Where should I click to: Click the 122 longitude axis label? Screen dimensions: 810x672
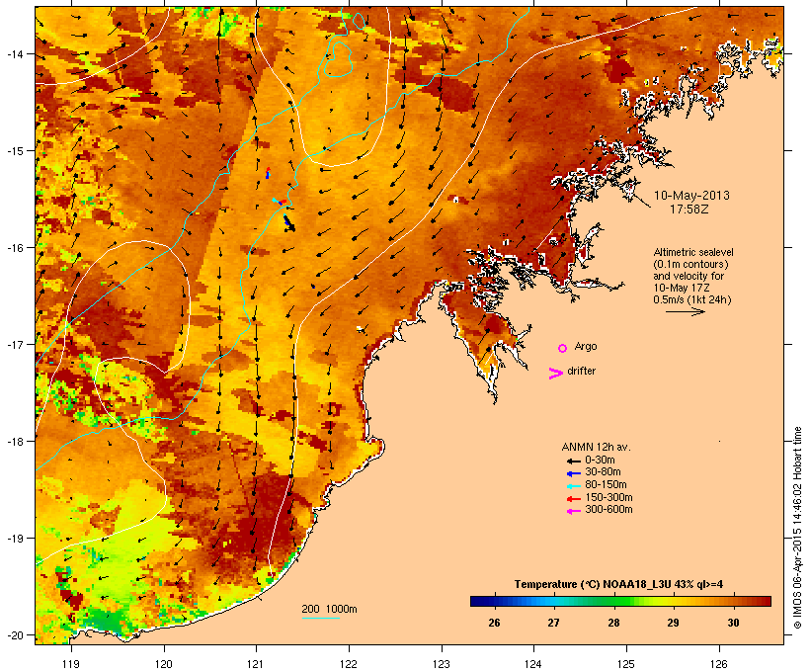(x=349, y=664)
